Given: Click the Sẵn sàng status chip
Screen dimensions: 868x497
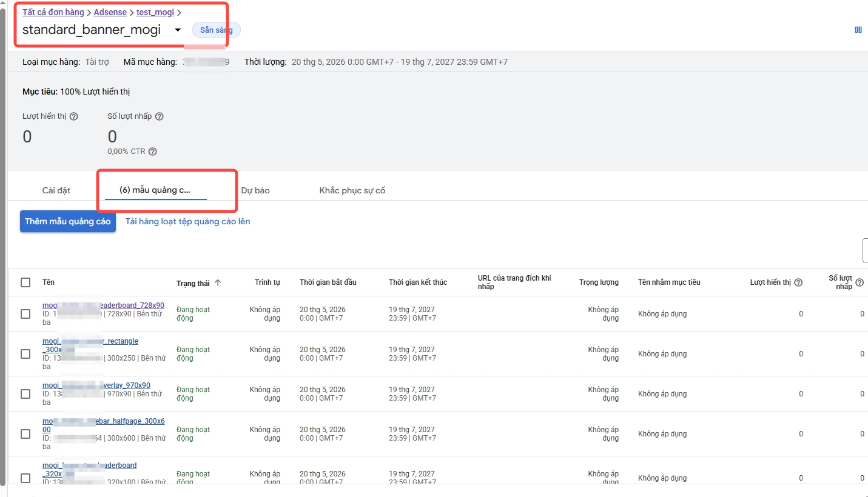Looking at the screenshot, I should pos(217,30).
